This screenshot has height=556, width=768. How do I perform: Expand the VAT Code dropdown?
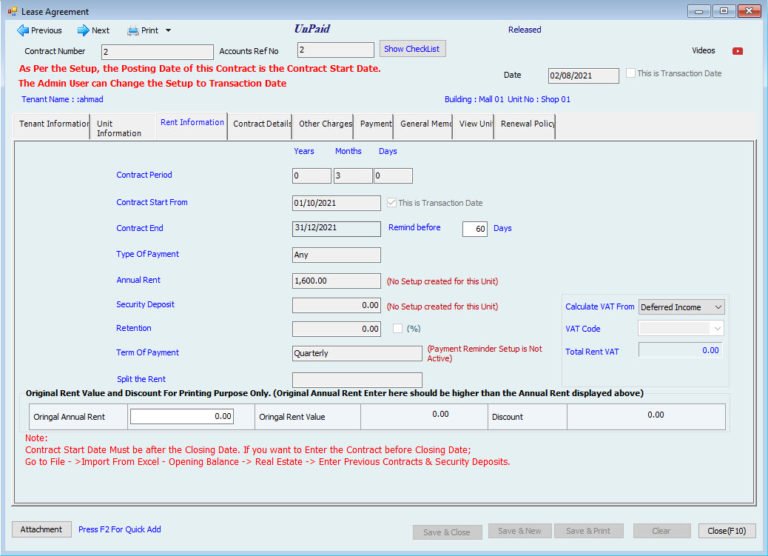tap(718, 329)
